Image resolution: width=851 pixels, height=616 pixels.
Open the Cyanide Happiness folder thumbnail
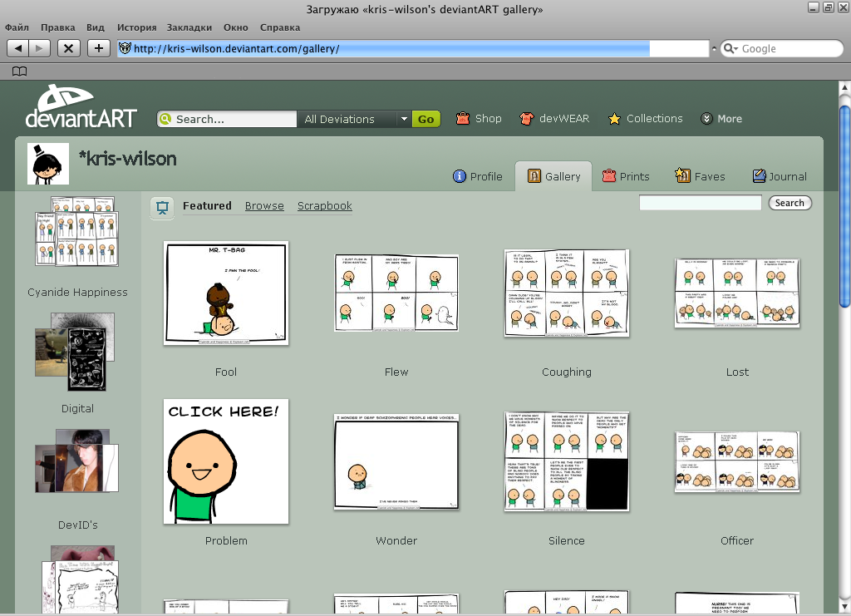point(76,231)
